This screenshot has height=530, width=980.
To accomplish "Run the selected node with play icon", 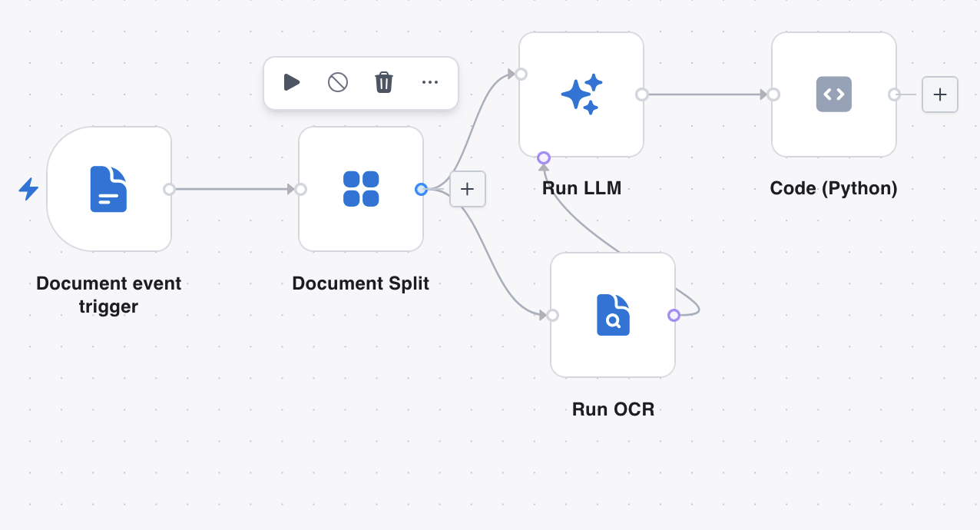I will 291,82.
